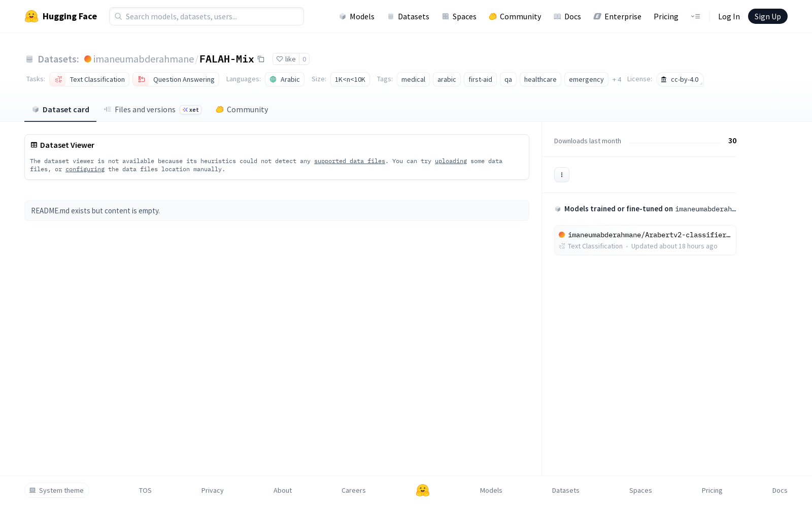Expand the + 4 more tags
This screenshot has width=812, height=508.
click(617, 79)
